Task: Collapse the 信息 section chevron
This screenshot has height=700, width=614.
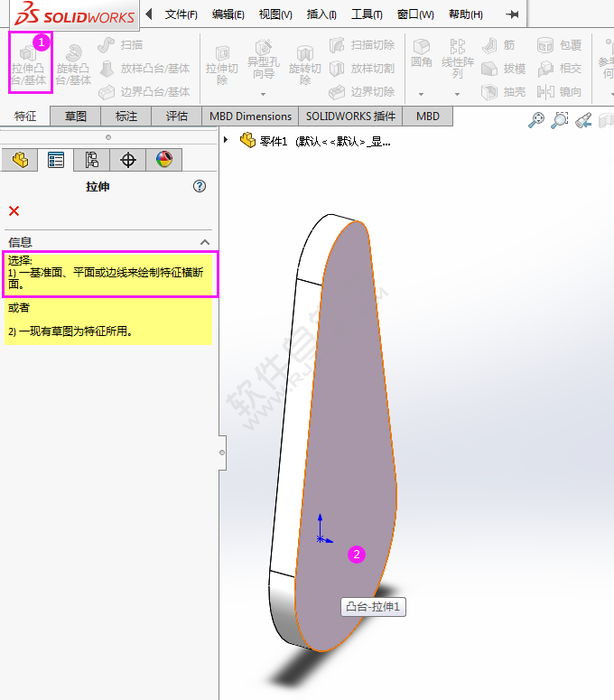Action: click(x=205, y=242)
